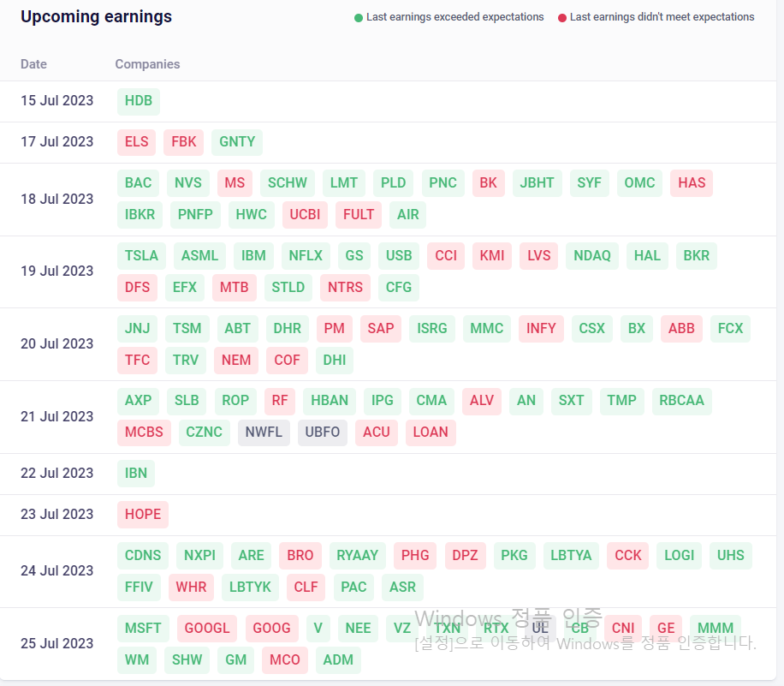
Task: Open the DFS ticker chip
Action: click(138, 287)
